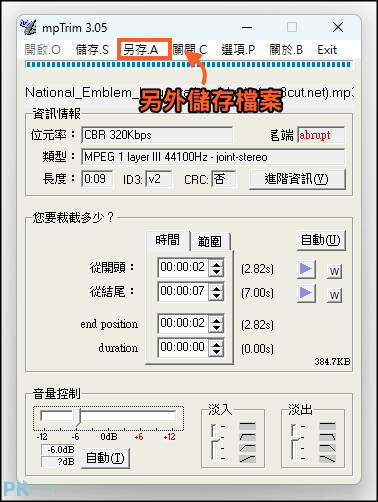Click the -6.0dB volume readout
The height and width of the screenshot is (502, 378).
tap(58, 449)
